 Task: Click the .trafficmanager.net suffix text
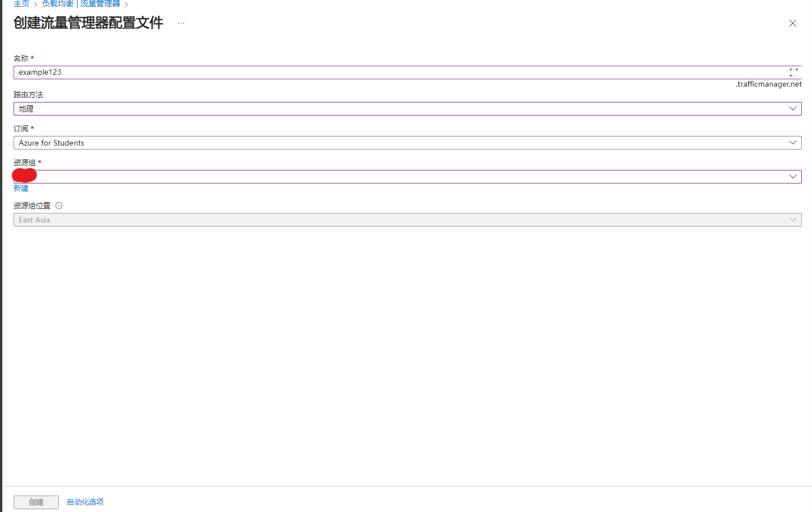[x=768, y=84]
